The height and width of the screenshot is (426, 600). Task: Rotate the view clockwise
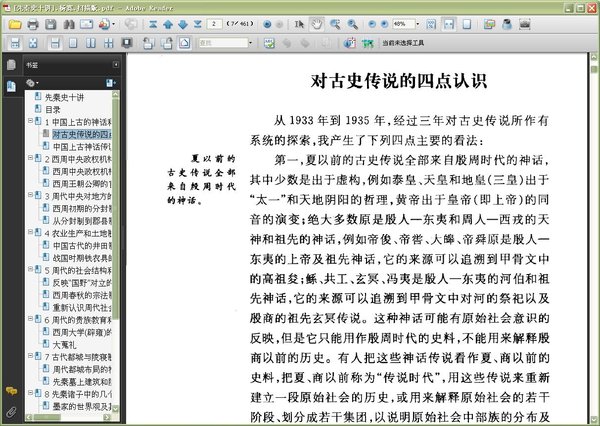coord(166,43)
